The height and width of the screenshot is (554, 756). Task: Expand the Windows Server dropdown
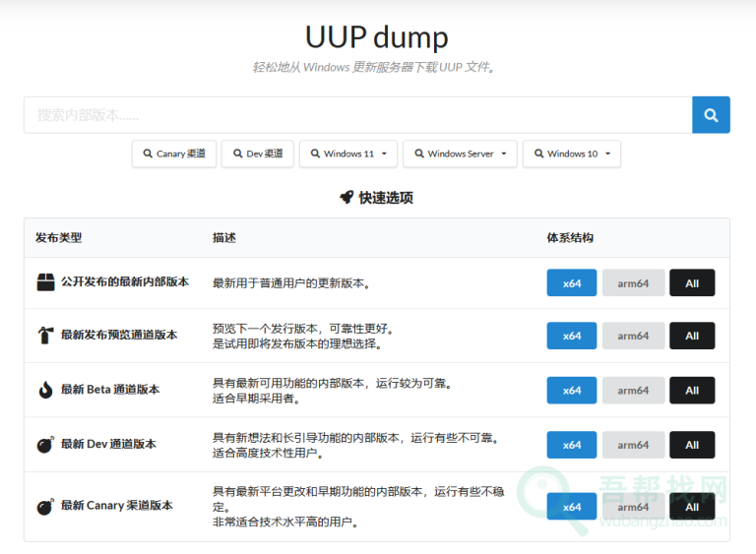click(x=460, y=154)
